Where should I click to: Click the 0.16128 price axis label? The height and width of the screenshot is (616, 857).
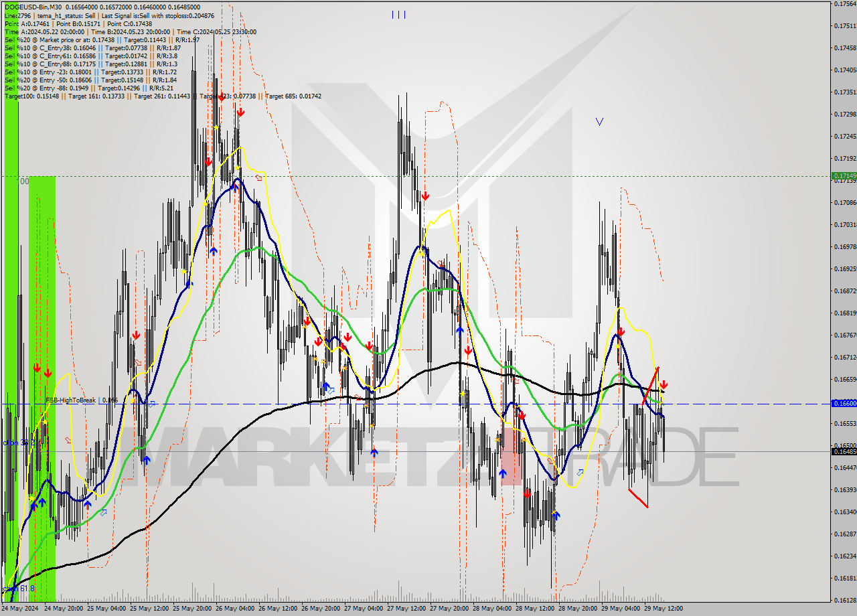845,600
